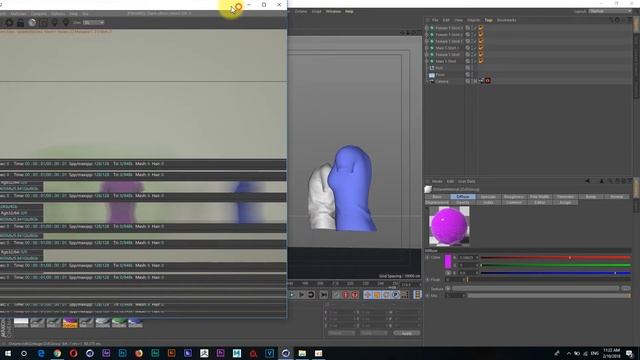Open the Layout dropdown at top right

(610, 11)
